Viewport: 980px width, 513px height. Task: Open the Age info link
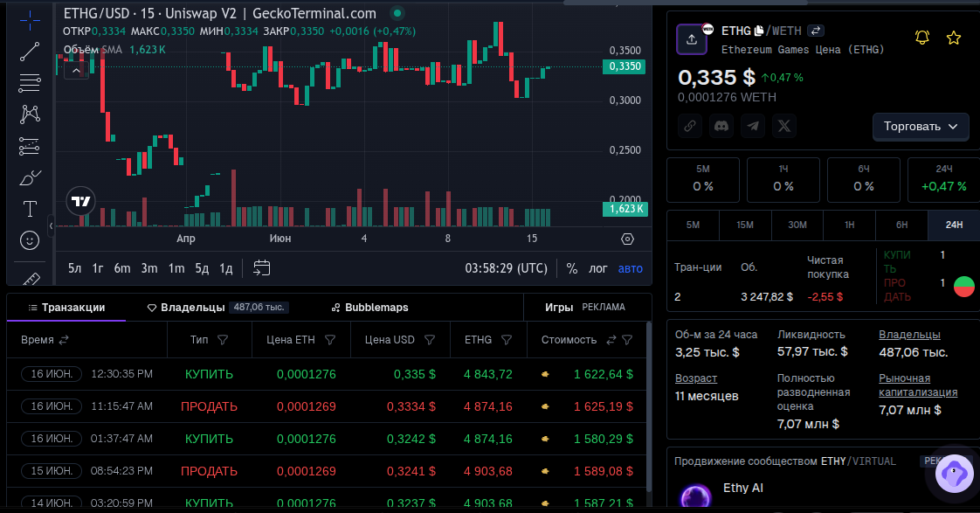[x=695, y=378]
